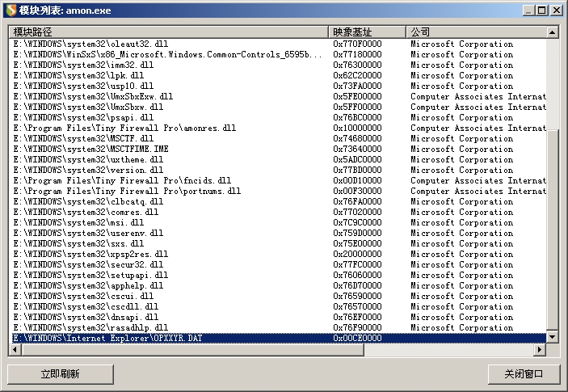
Task: Select the imm32.dll row
Action: tap(278, 65)
